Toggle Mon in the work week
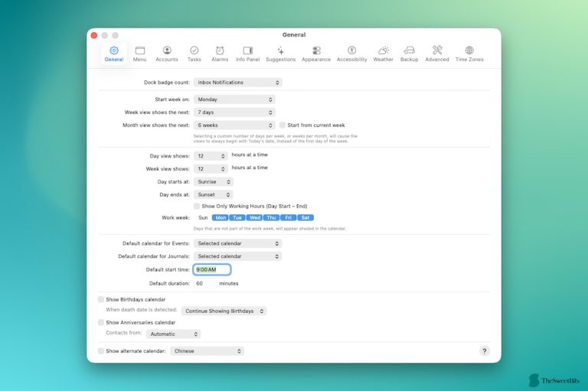 click(x=220, y=217)
